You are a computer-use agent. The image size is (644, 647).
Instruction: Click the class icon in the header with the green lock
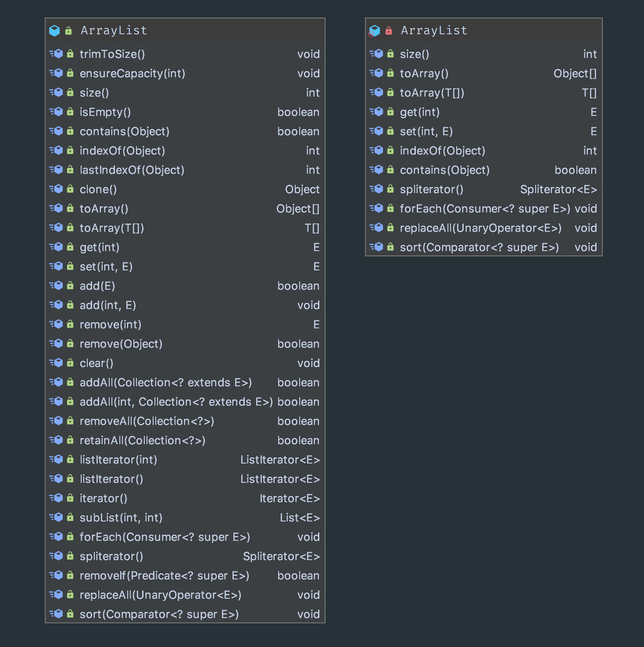(54, 31)
